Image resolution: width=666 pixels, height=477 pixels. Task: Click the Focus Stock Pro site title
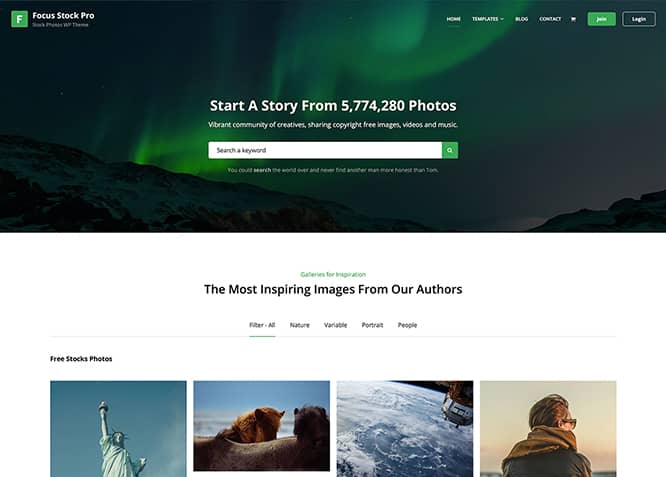[x=63, y=15]
